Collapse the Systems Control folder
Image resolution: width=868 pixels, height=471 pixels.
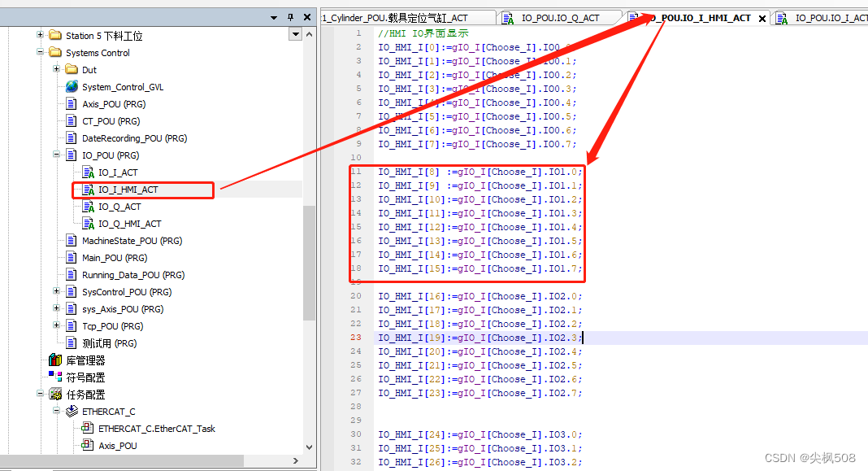(40, 52)
